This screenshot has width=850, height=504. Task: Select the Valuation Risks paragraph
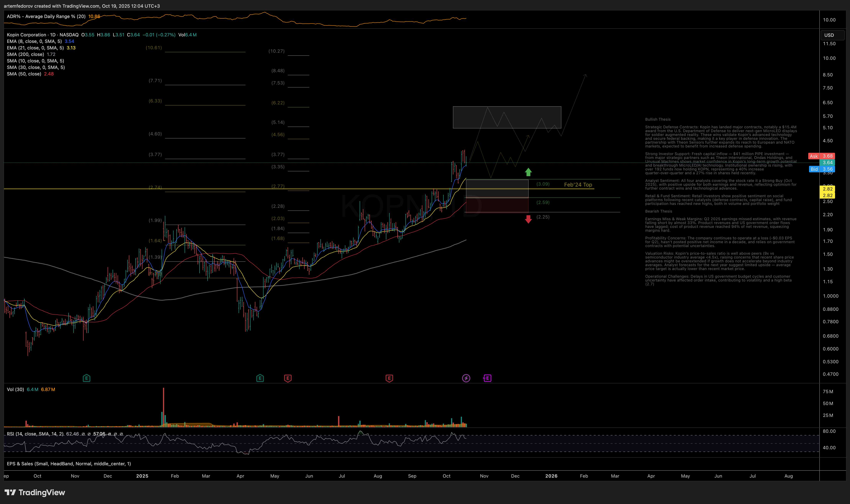pos(720,261)
